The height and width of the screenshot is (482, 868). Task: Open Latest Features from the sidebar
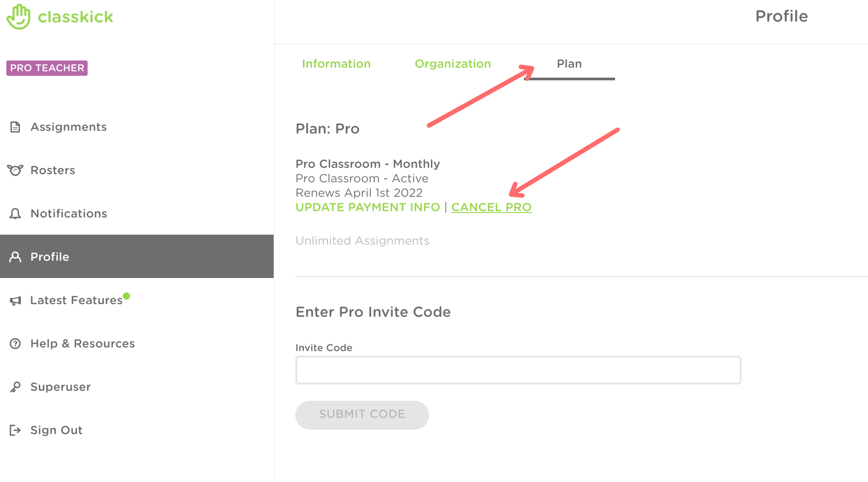[x=76, y=301]
